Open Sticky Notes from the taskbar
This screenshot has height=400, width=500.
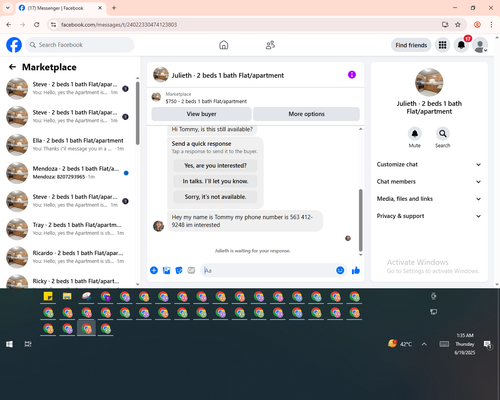click(48, 296)
